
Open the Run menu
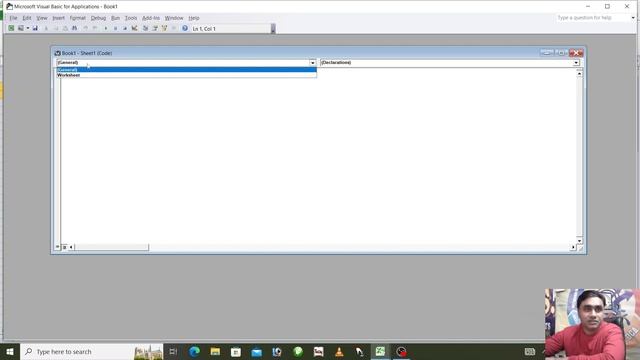coord(116,18)
